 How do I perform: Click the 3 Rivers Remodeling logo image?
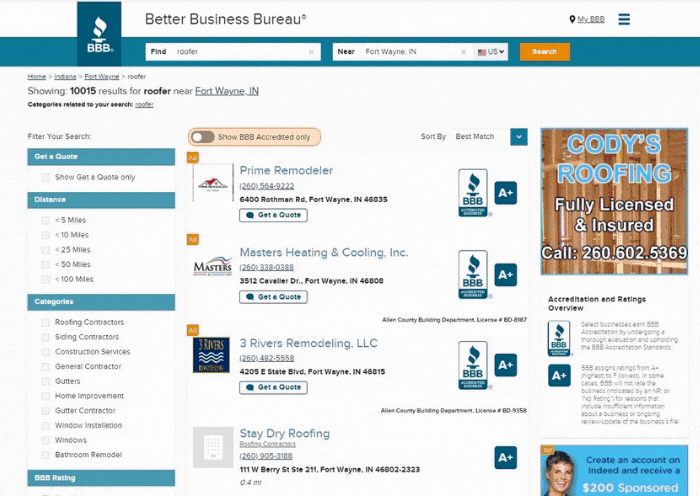(212, 355)
